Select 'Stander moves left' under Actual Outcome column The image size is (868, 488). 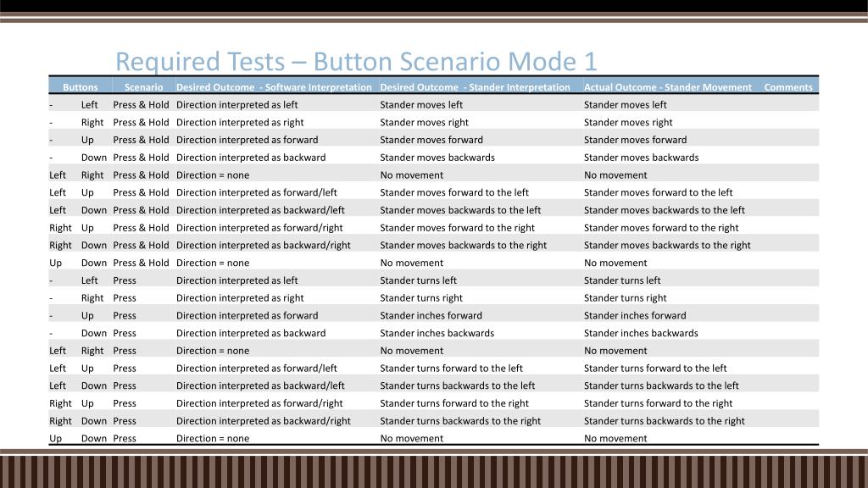(x=625, y=104)
